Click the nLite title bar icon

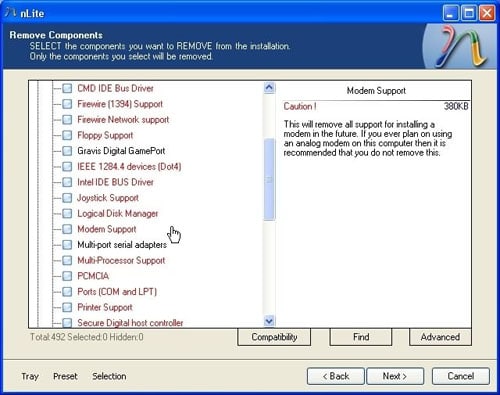pos(11,13)
